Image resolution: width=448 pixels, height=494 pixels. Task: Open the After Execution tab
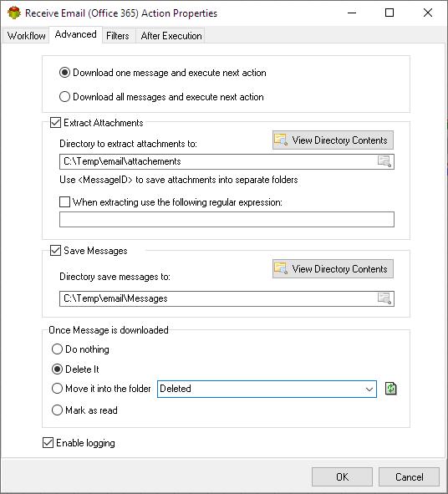[171, 36]
